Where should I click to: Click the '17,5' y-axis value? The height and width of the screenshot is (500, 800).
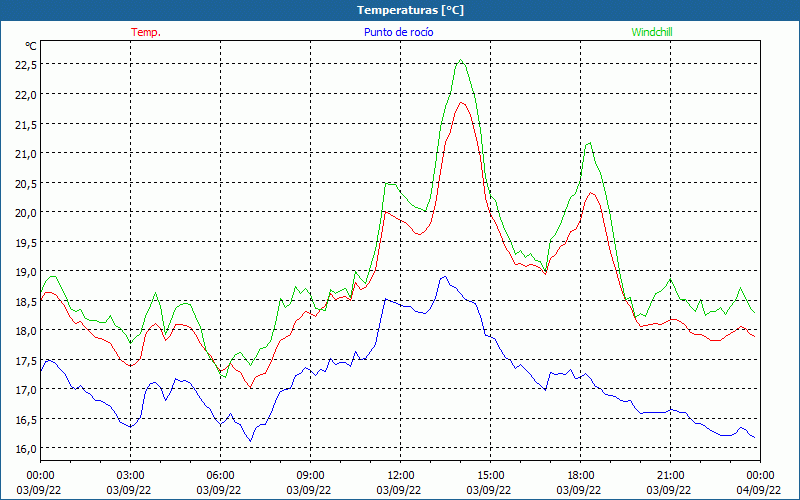26,360
